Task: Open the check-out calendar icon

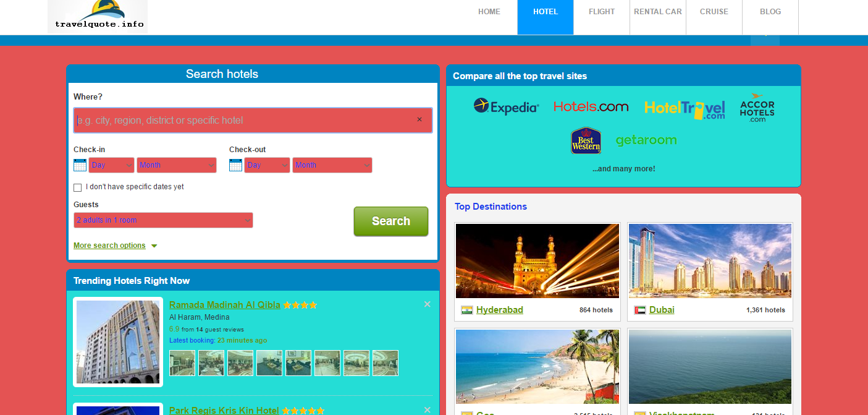Action: (x=235, y=165)
